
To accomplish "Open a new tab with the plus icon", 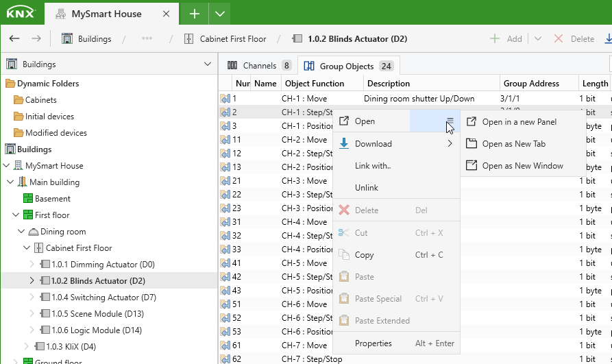I will coord(195,14).
